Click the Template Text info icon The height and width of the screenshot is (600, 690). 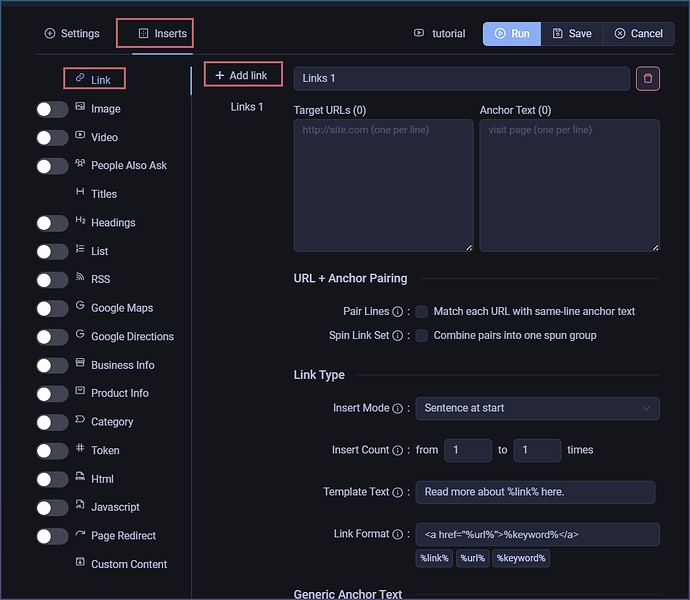(397, 492)
